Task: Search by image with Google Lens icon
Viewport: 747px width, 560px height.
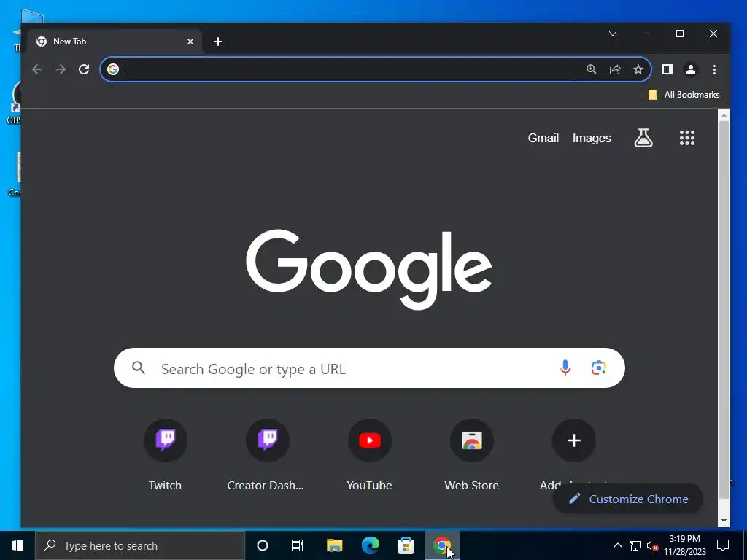Action: [x=598, y=367]
